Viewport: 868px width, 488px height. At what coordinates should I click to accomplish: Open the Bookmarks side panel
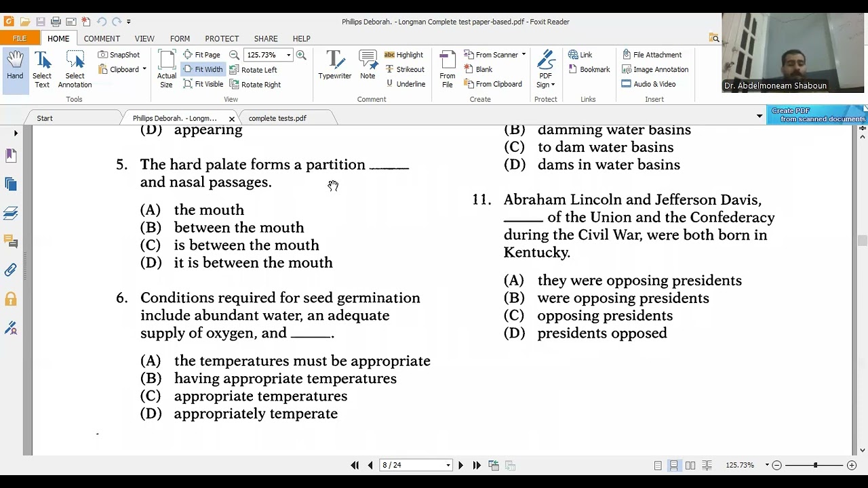(11, 156)
